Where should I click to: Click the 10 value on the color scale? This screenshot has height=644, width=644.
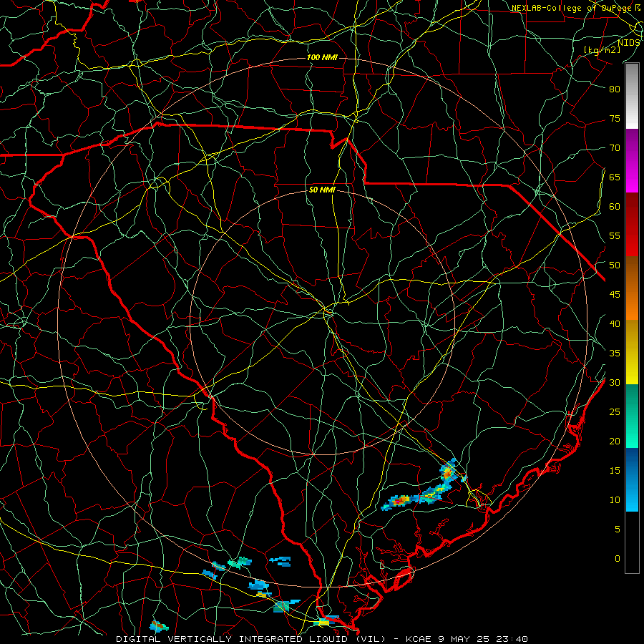pos(615,500)
